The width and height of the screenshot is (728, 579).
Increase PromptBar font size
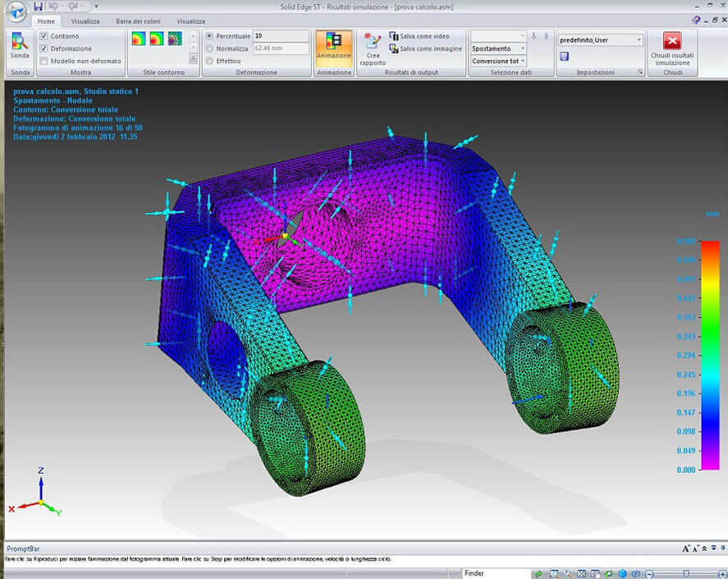point(686,549)
